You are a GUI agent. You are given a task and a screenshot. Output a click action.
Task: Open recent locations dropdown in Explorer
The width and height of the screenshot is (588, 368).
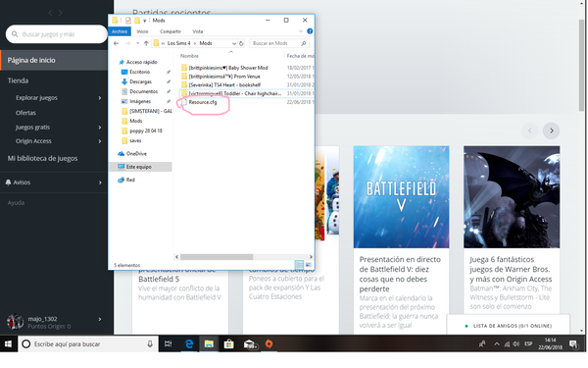pos(137,43)
